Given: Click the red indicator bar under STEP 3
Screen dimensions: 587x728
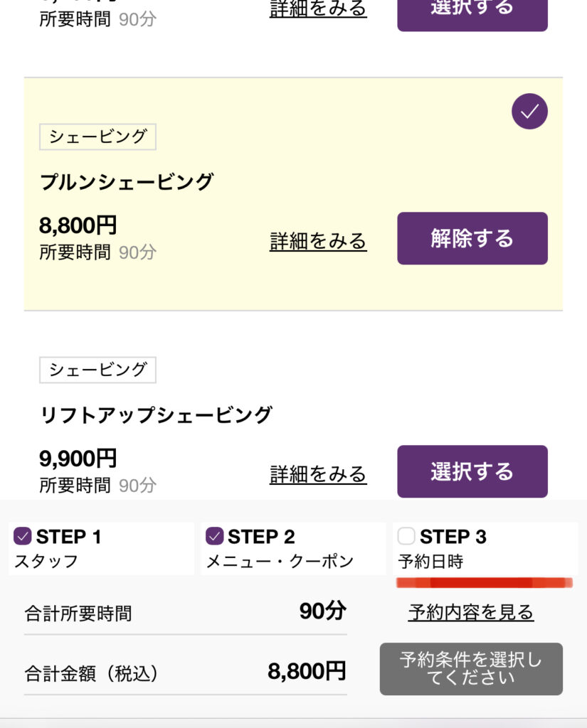Looking at the screenshot, I should pyautogui.click(x=484, y=583).
